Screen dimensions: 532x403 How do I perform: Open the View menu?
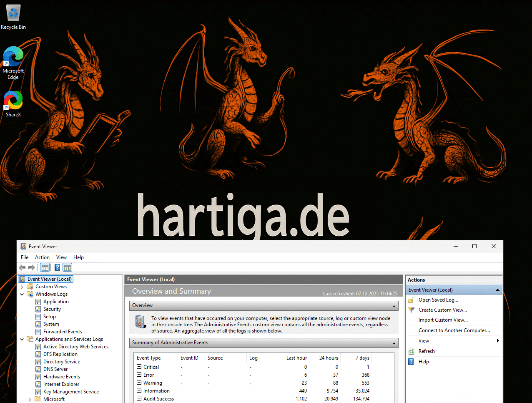(61, 257)
